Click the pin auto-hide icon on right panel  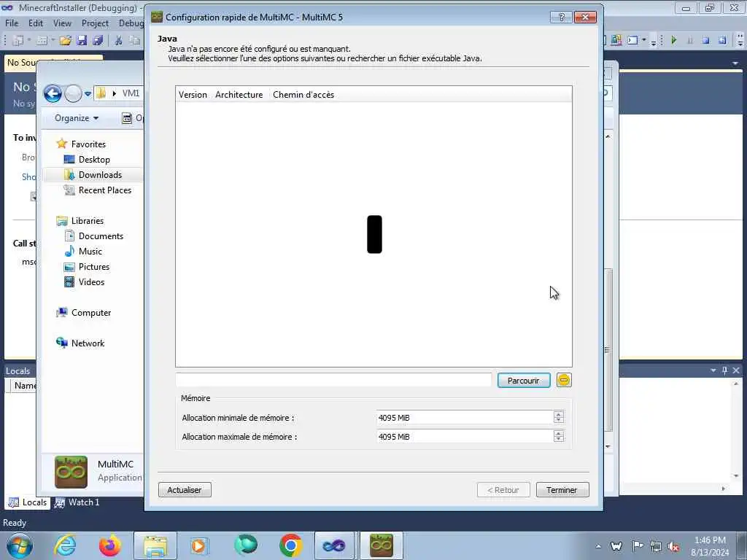(724, 370)
